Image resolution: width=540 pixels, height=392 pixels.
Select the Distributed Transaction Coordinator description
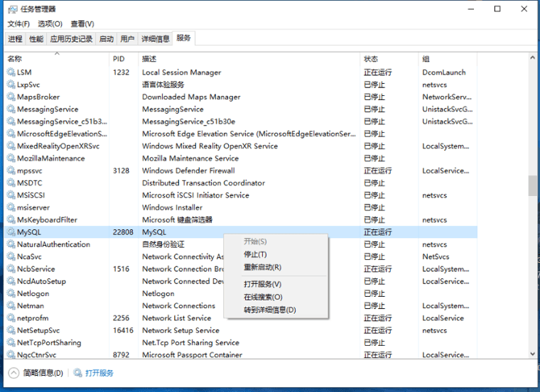click(x=203, y=183)
